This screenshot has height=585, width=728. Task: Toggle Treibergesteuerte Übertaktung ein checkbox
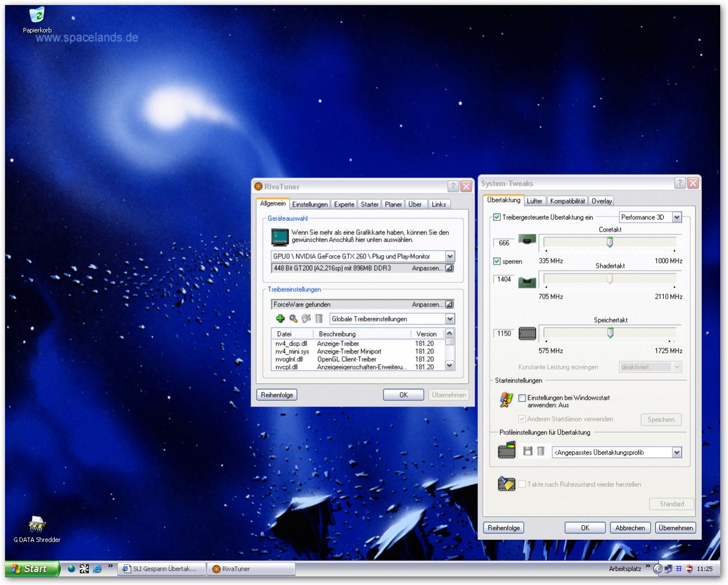pos(497,217)
